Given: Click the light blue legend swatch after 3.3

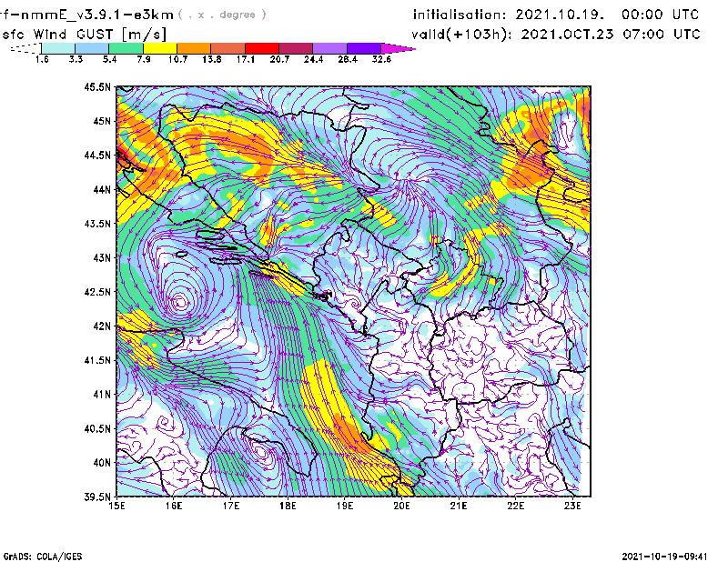Looking at the screenshot, I should (x=92, y=48).
